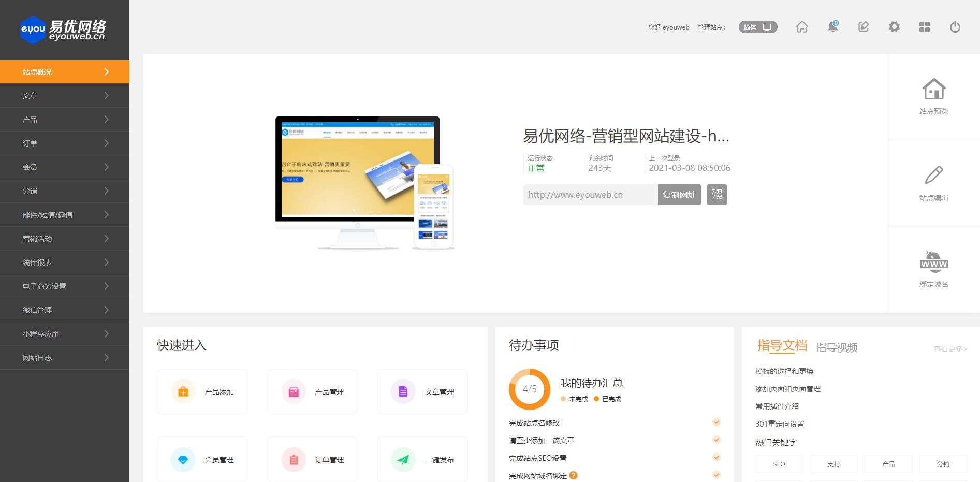Click the 复制网址 button

pos(679,195)
